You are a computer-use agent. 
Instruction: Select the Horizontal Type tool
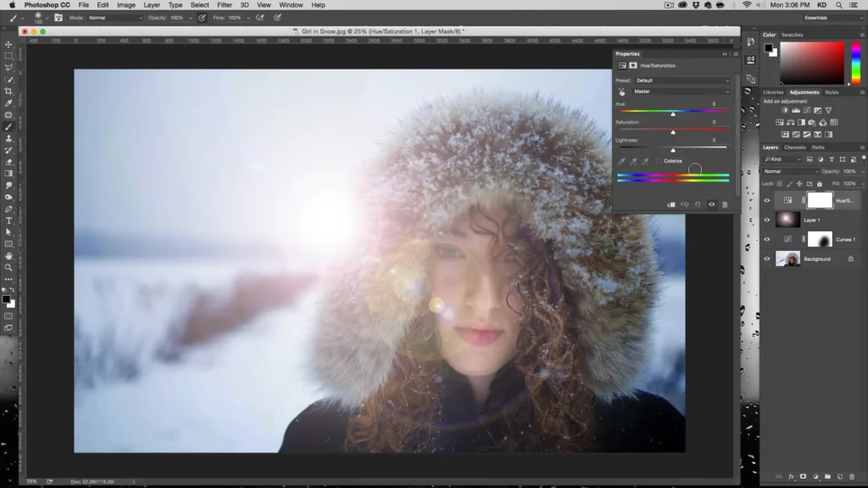coord(8,221)
